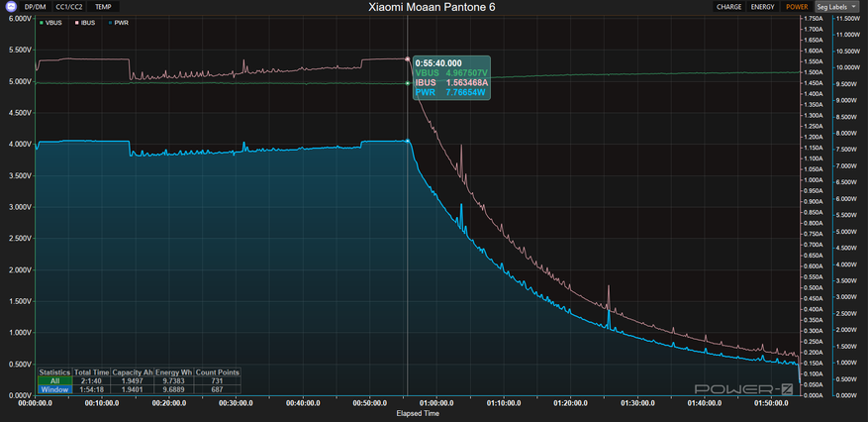
Task: Click the 01:00:00.0 time axis tick
Action: point(437,404)
